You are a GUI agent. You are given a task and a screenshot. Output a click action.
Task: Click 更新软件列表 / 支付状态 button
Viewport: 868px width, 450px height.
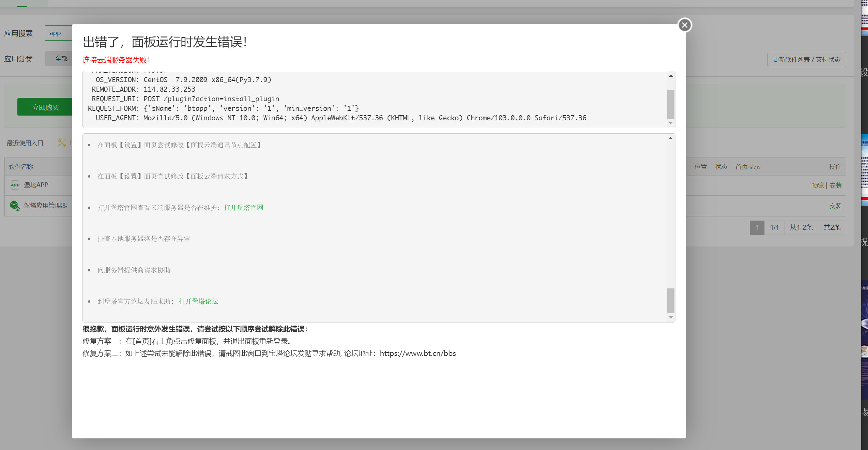pos(806,59)
